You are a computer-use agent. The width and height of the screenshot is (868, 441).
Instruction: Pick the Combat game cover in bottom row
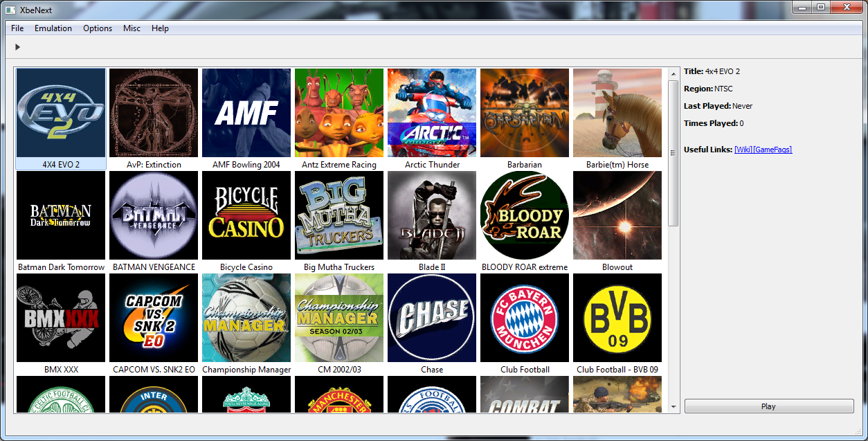coord(525,395)
